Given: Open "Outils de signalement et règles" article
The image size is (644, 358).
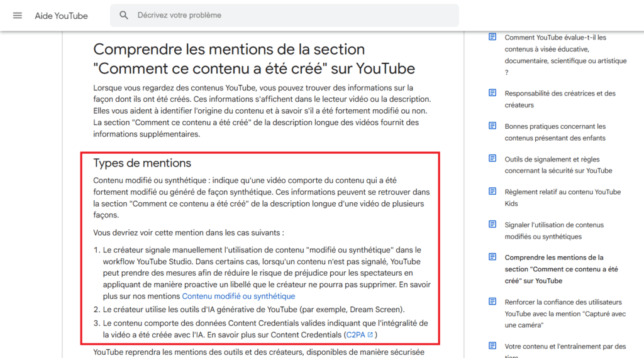Looking at the screenshot, I should click(558, 165).
